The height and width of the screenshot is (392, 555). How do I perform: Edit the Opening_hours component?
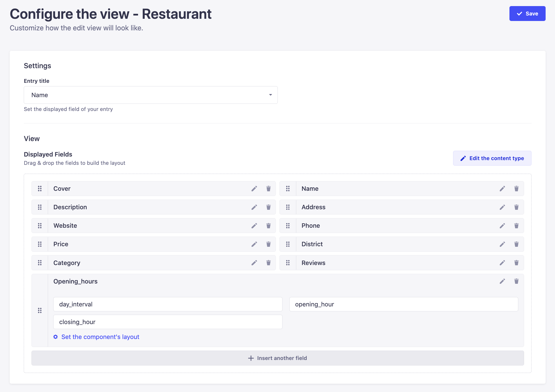point(502,281)
